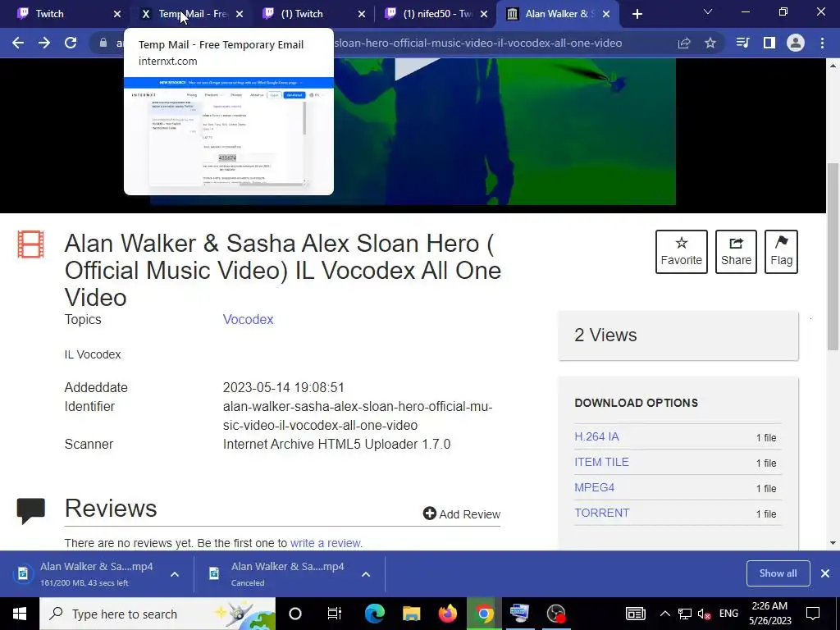Reload the current page

tap(71, 43)
